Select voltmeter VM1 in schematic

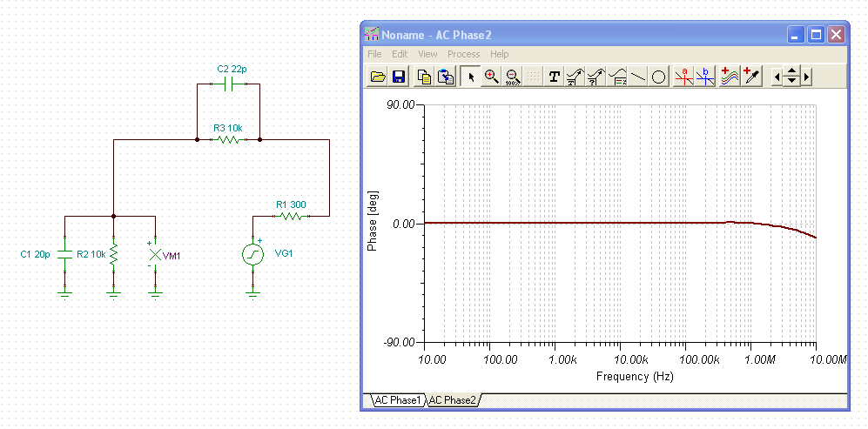tap(156, 254)
